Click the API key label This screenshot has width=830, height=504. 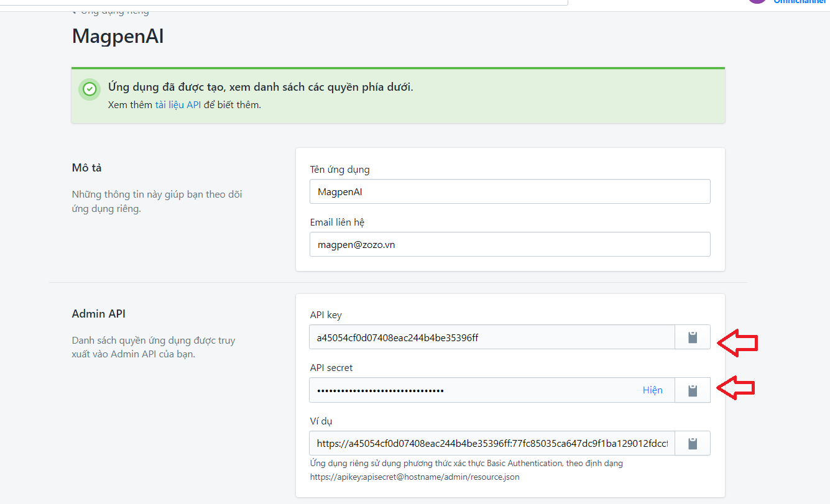tap(326, 315)
